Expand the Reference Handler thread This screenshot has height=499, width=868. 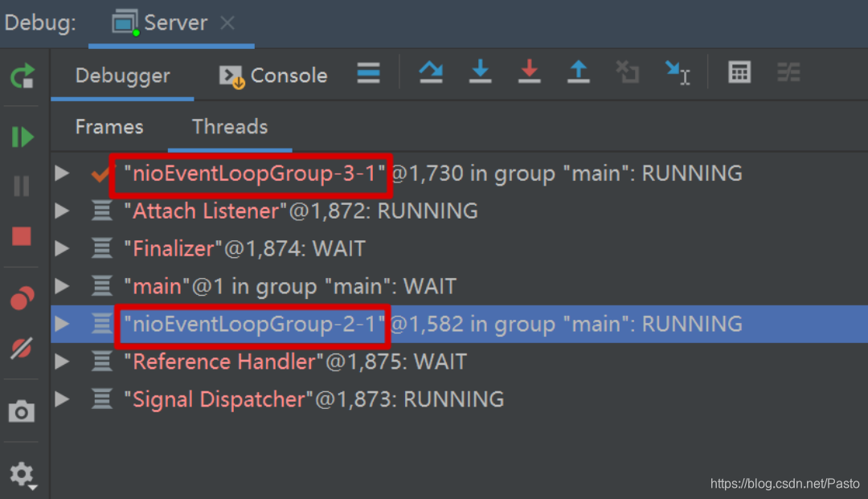pos(62,362)
